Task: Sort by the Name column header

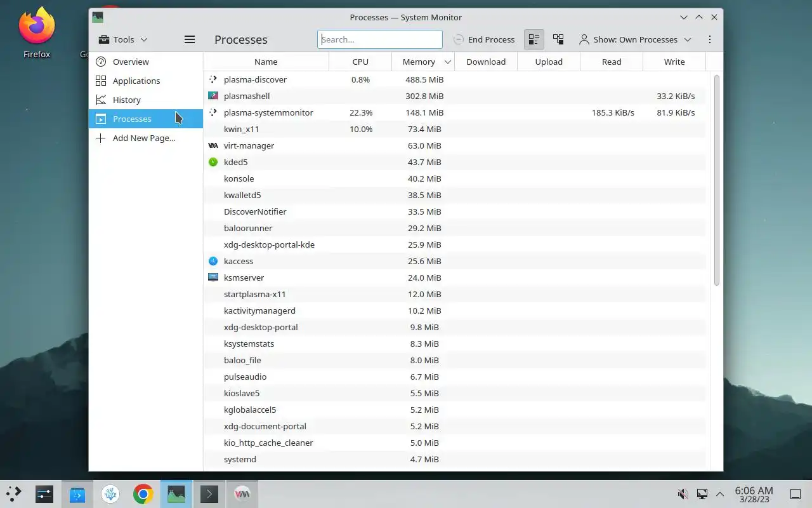Action: [x=266, y=62]
